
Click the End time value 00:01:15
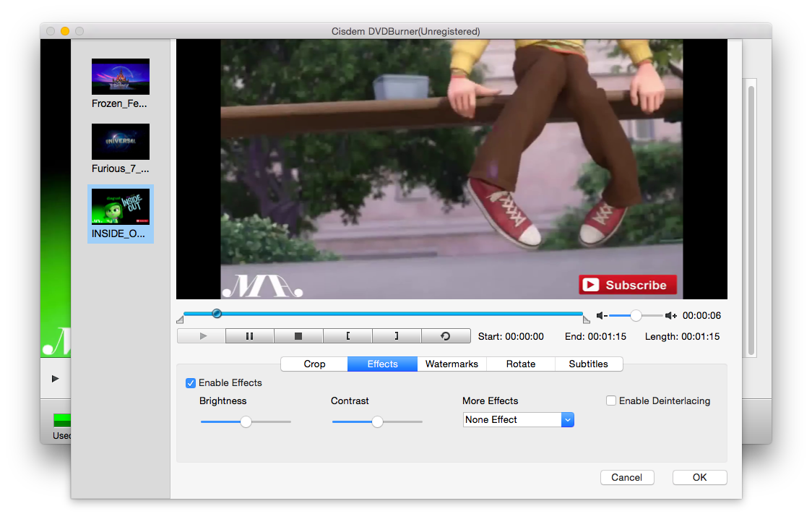pos(607,336)
